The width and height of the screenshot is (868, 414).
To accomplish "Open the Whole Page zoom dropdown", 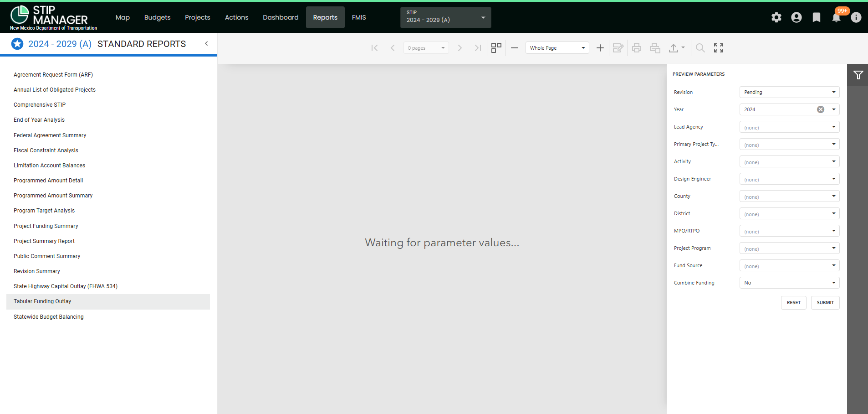I will pos(557,48).
